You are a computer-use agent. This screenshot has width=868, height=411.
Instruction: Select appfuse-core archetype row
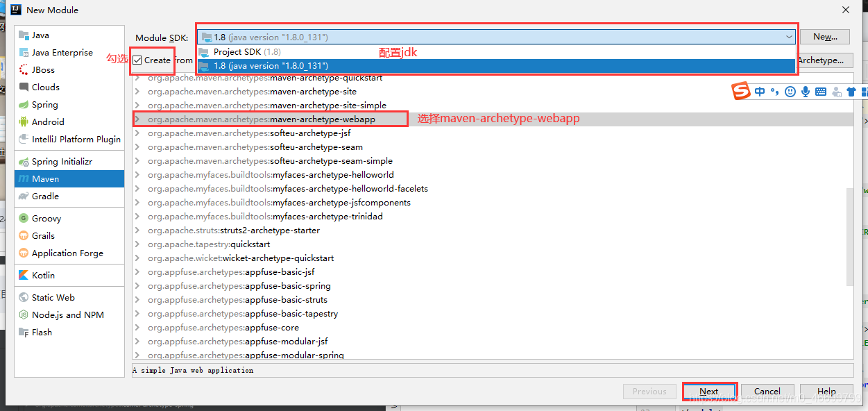489,328
